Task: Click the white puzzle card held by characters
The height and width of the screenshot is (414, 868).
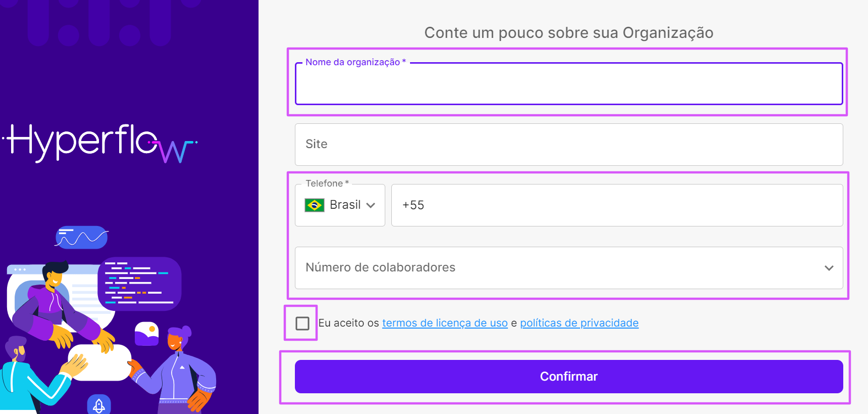Action: click(x=99, y=363)
